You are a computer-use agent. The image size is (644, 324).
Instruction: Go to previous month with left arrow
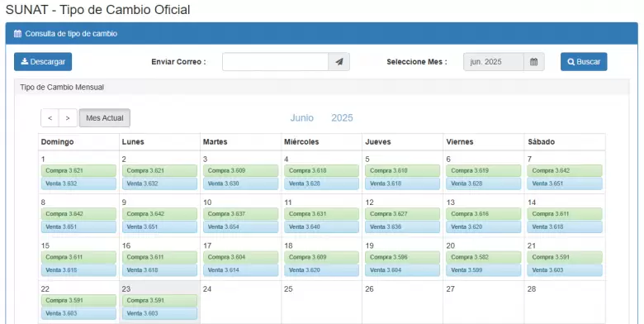(50, 118)
